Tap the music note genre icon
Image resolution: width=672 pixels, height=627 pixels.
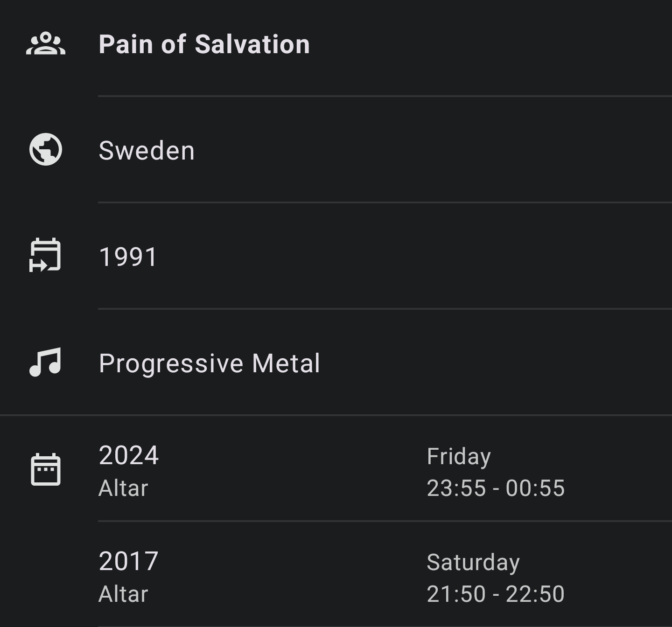pyautogui.click(x=45, y=362)
